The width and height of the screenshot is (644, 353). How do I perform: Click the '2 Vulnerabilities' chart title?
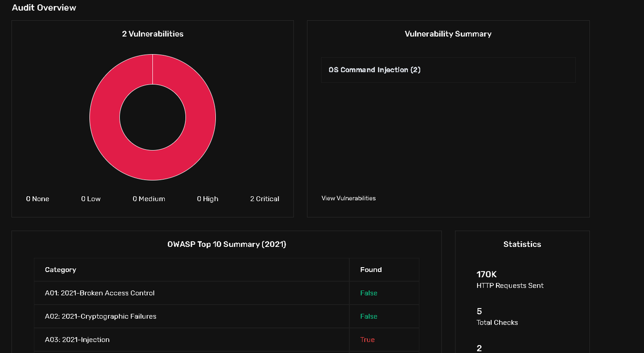152,34
